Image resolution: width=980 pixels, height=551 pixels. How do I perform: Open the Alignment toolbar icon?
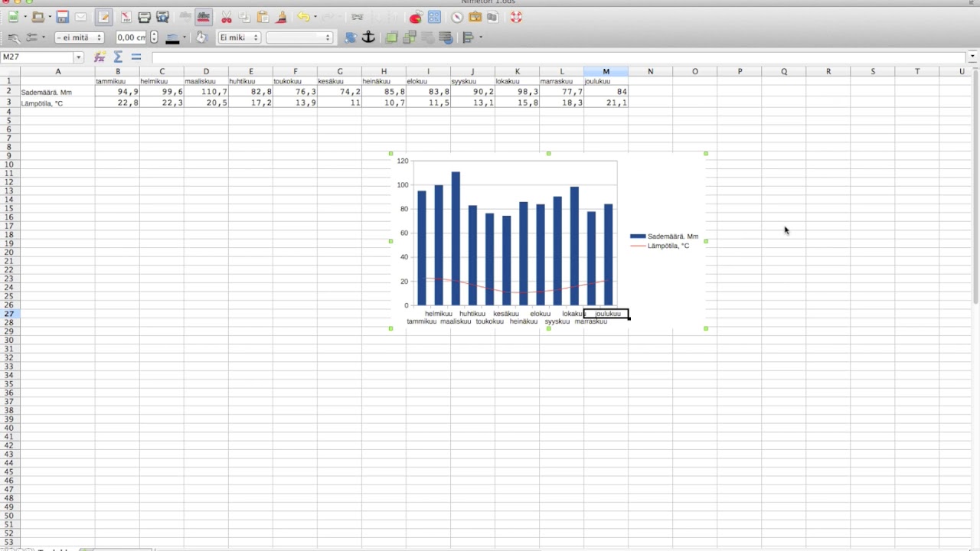click(469, 37)
